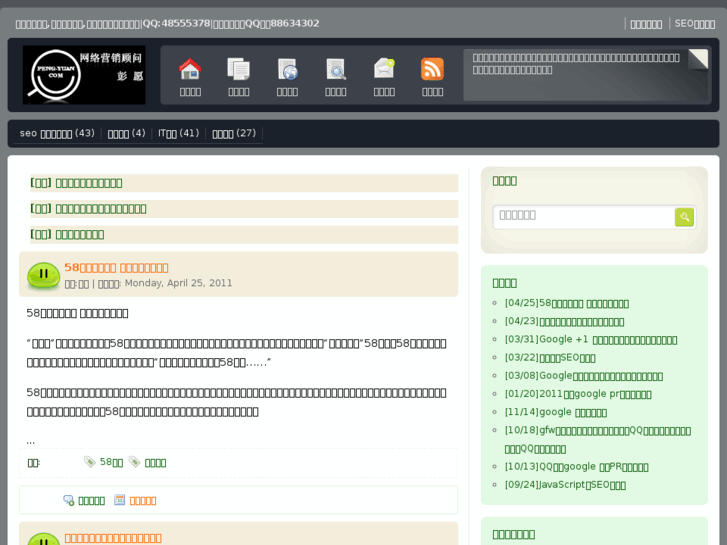Click the SEO link at top right
This screenshot has height=545, width=727.
(x=695, y=24)
